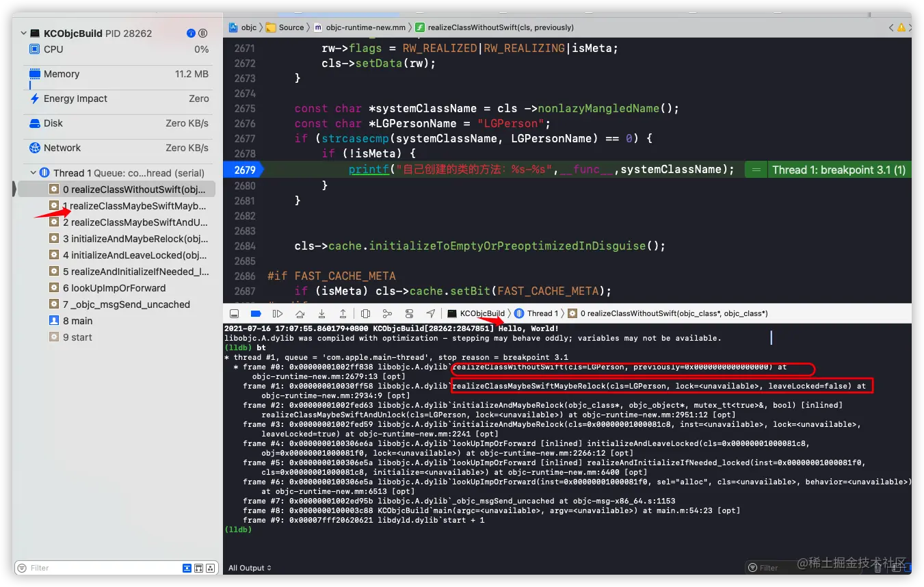924x587 pixels.
Task: Go to previous issue arrow
Action: [x=891, y=27]
